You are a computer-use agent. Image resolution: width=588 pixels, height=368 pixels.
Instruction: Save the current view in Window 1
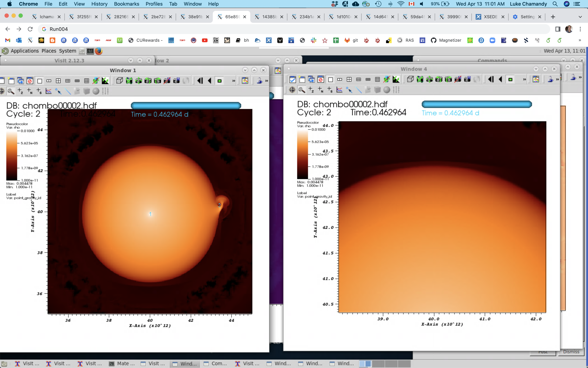point(176,81)
